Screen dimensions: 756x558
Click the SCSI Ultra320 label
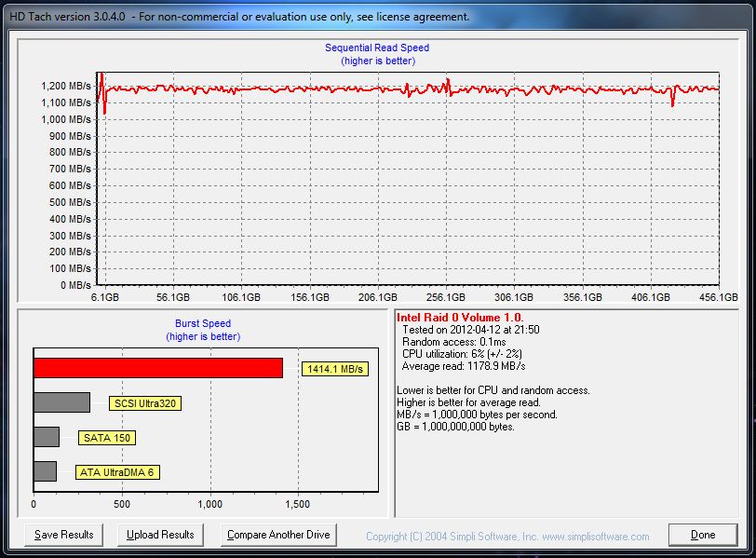[x=145, y=403]
